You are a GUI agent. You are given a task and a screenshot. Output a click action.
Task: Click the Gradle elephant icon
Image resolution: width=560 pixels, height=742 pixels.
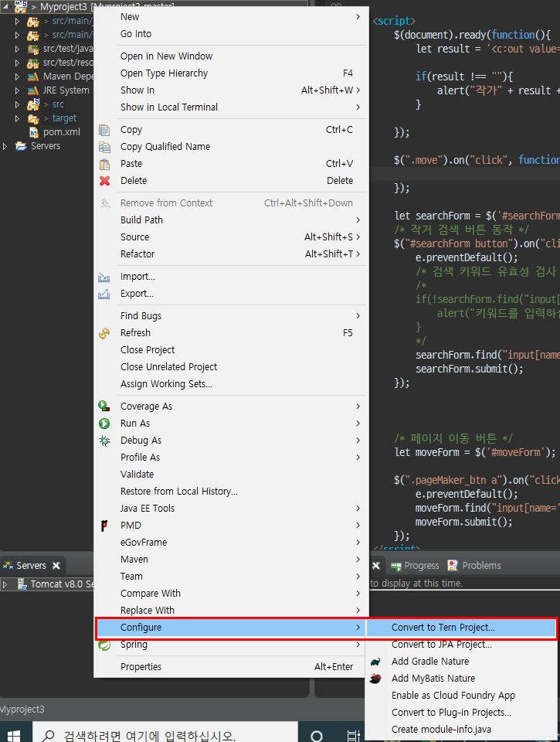375,662
